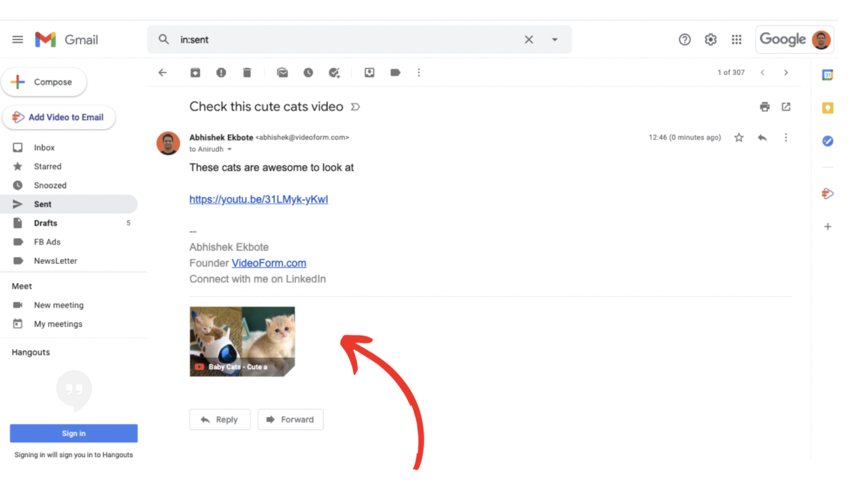868x496 pixels.
Task: Star this message
Action: coord(739,138)
